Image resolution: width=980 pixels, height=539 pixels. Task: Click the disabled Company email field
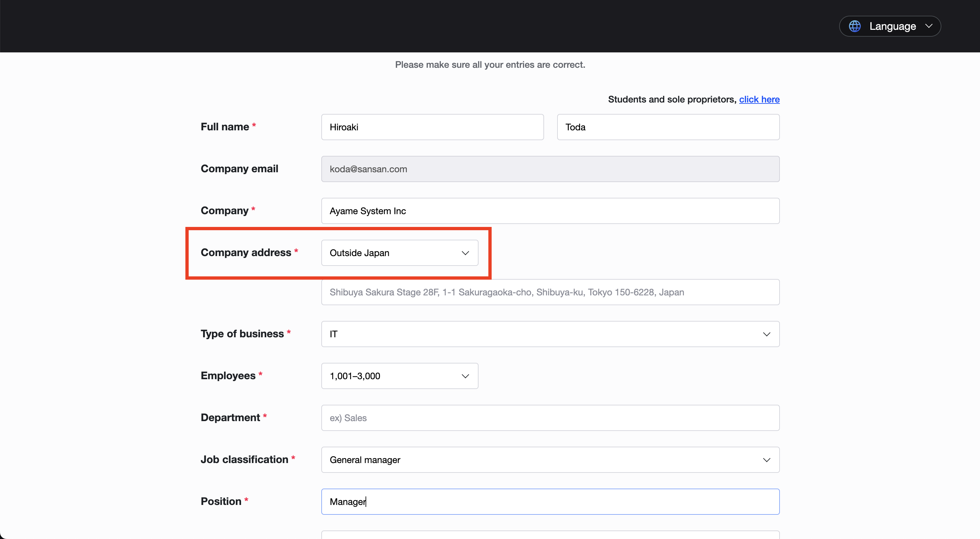(x=550, y=169)
